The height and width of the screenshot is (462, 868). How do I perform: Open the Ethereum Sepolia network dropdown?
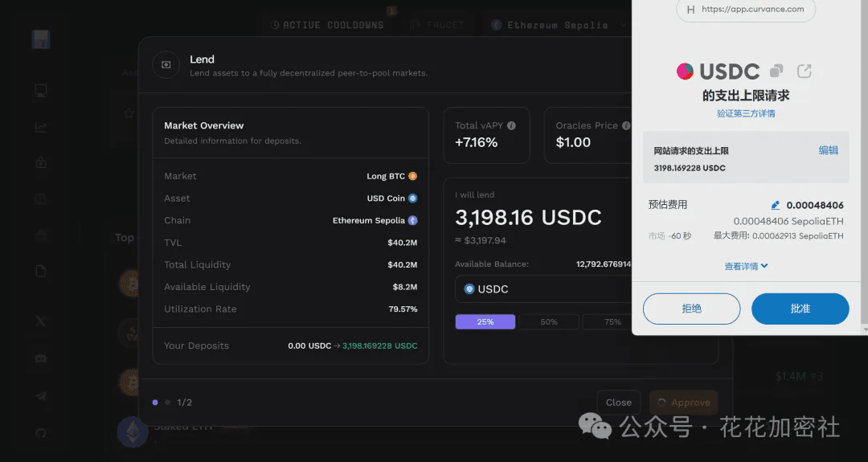559,25
